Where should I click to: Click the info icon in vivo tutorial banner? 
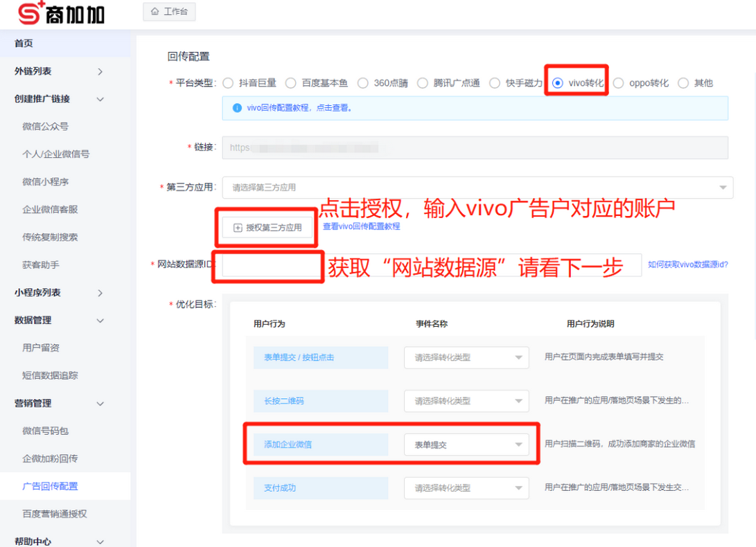pos(237,108)
